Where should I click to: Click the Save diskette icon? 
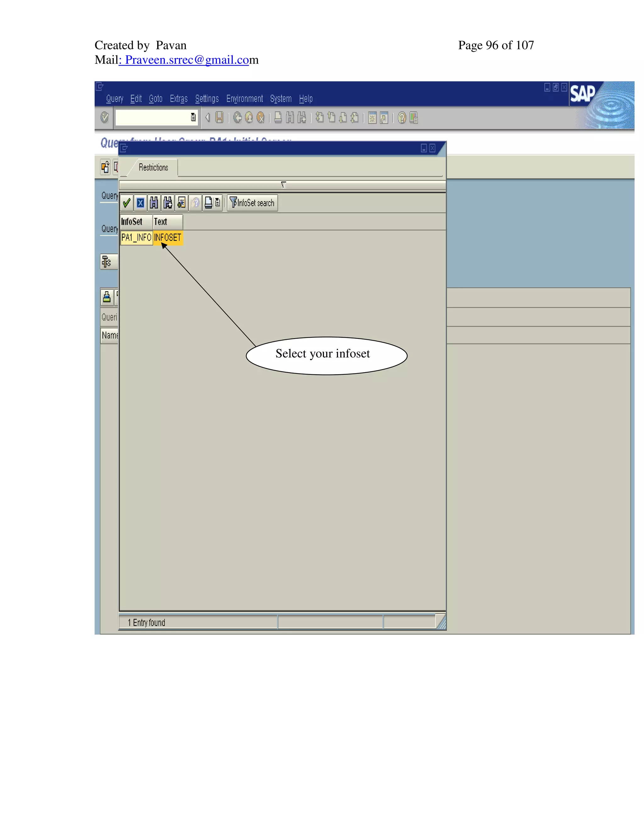219,118
